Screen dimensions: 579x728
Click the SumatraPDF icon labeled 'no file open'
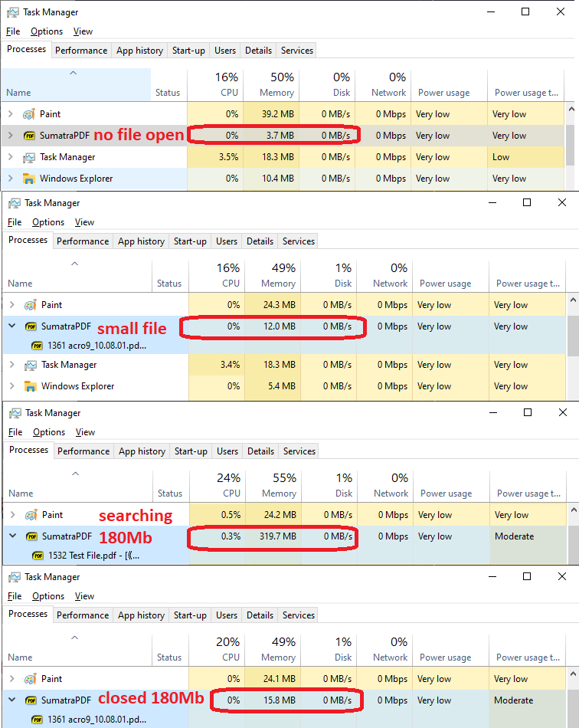coord(30,135)
